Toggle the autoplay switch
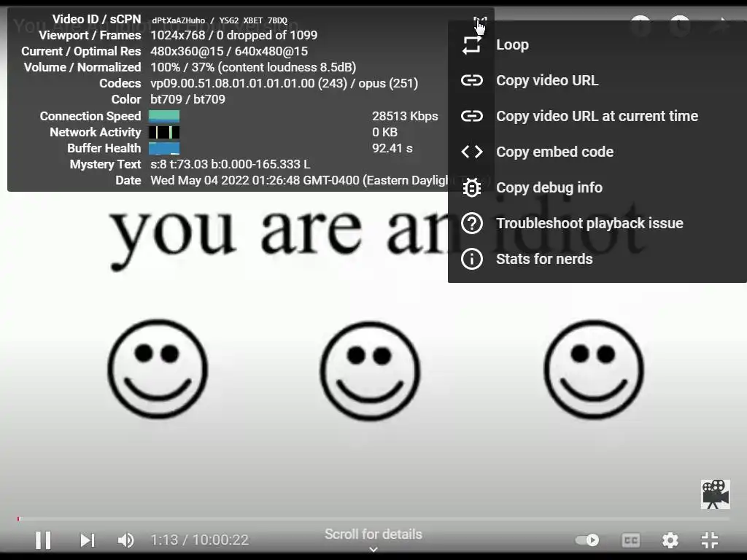Viewport: 747px width, 560px height. (587, 540)
